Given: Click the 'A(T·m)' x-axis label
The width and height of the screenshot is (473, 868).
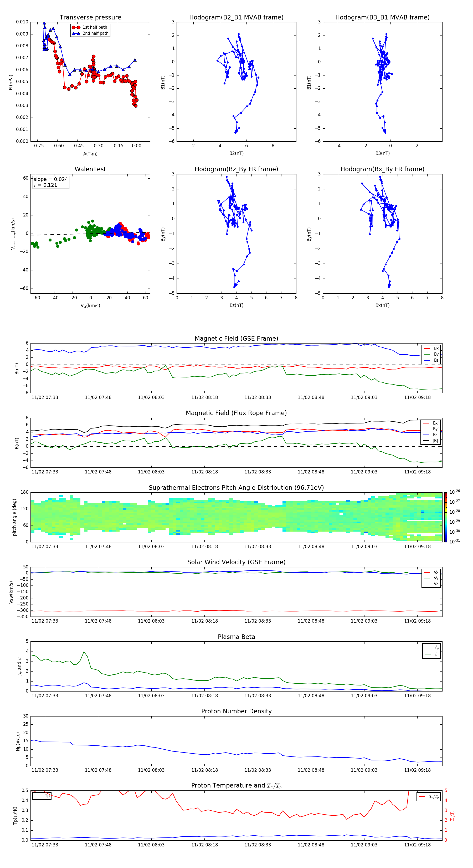Looking at the screenshot, I should 90,154.
